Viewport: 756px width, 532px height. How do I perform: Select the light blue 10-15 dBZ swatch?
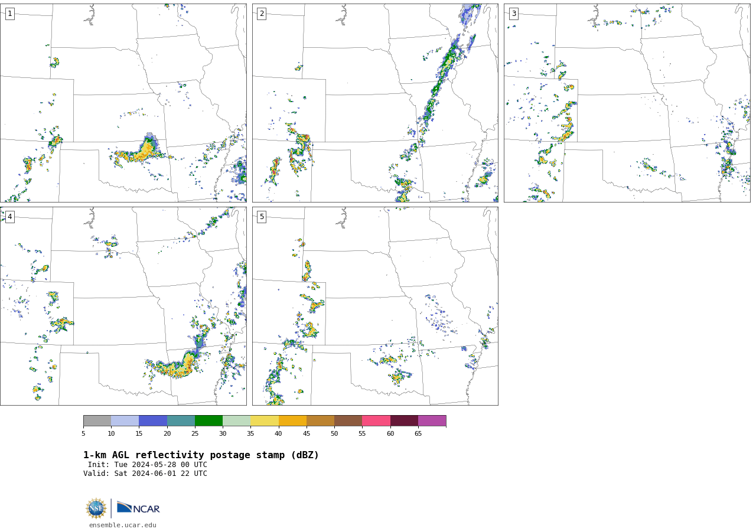pyautogui.click(x=125, y=421)
